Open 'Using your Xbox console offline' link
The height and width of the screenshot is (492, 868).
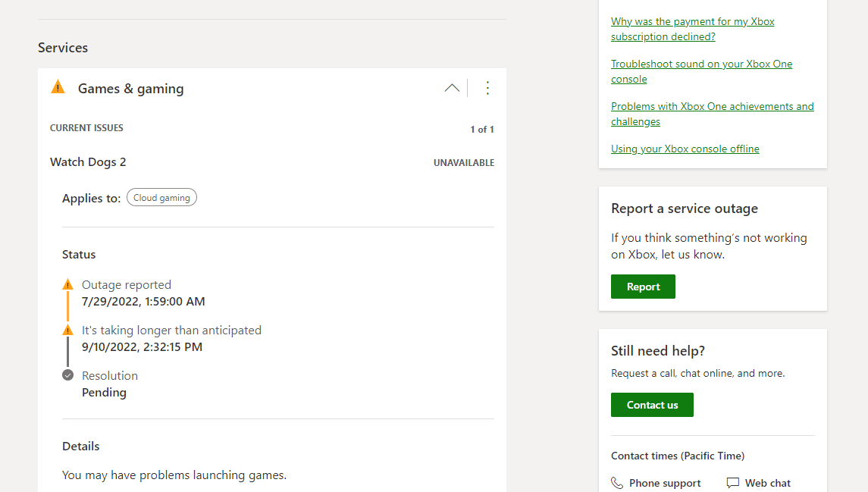tap(685, 149)
